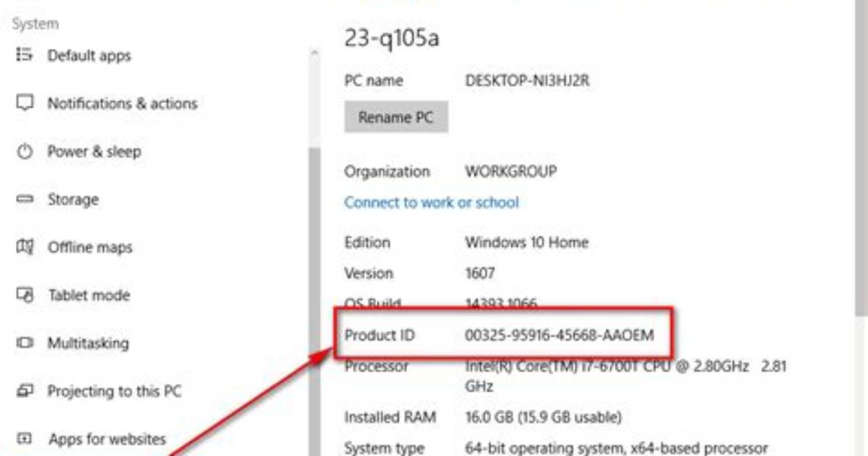Open Multitasking settings

88,343
